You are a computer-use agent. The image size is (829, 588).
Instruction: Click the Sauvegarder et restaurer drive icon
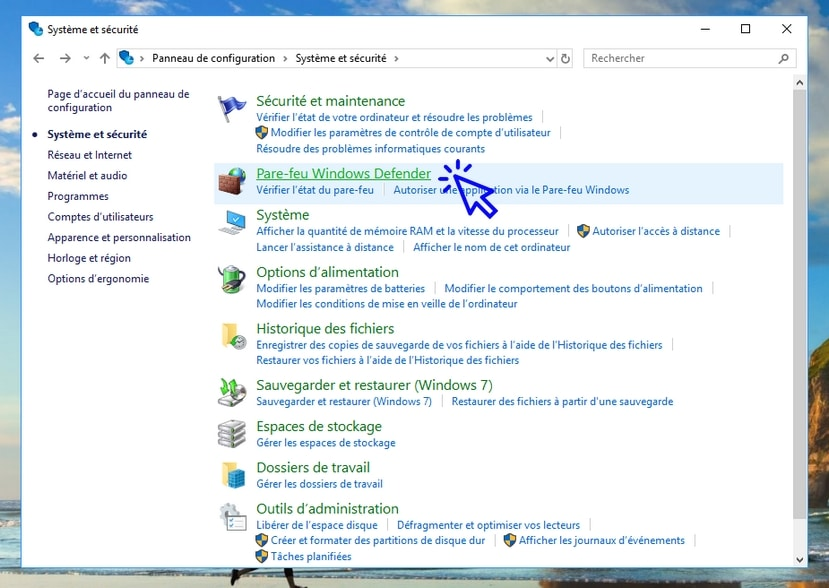click(232, 392)
